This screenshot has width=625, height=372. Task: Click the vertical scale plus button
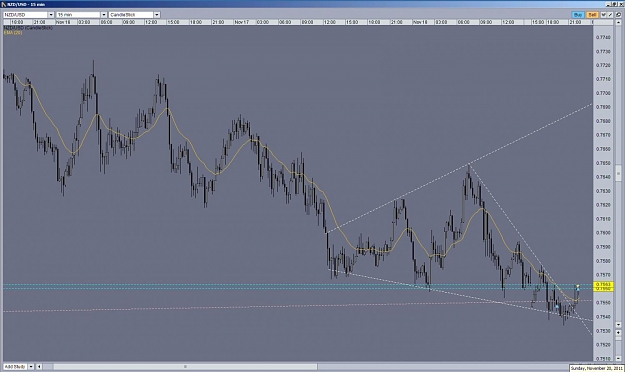click(x=618, y=332)
